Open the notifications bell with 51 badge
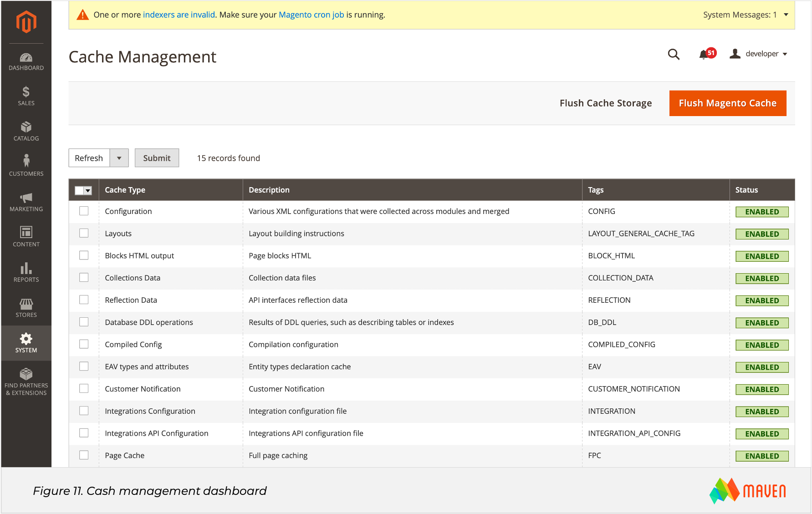812x514 pixels. pos(707,54)
